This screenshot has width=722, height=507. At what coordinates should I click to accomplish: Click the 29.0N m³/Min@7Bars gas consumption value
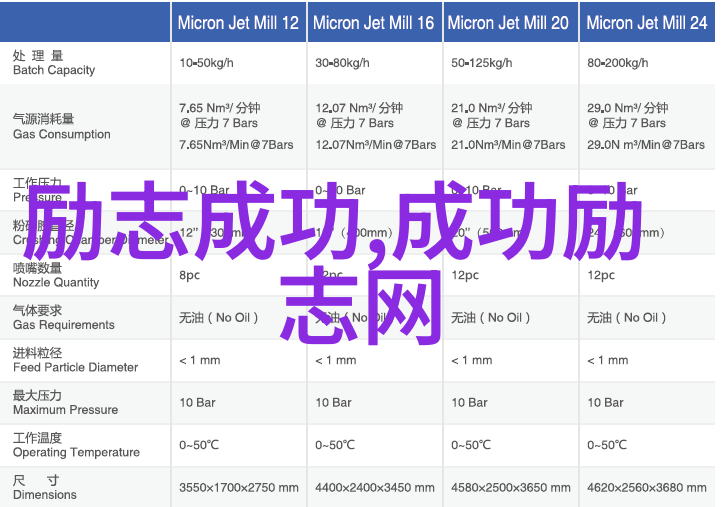646,145
